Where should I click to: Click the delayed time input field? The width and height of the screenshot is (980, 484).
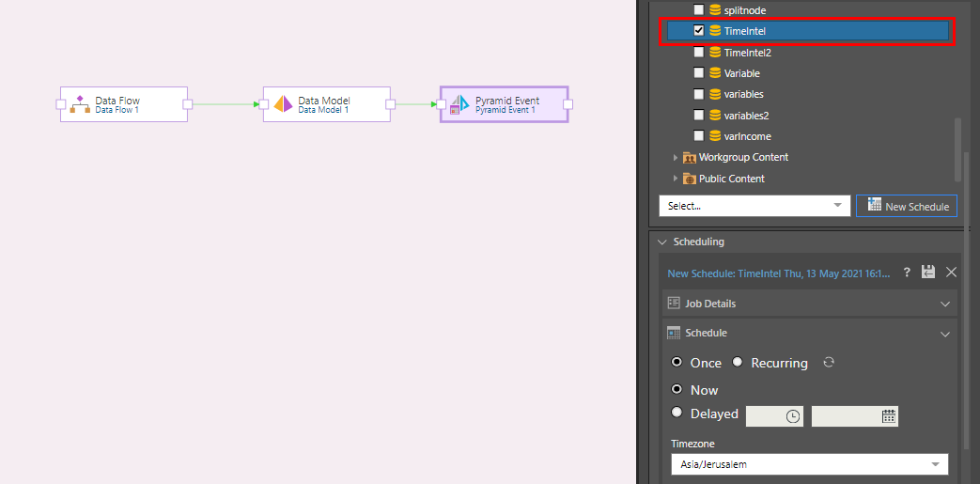pyautogui.click(x=774, y=416)
